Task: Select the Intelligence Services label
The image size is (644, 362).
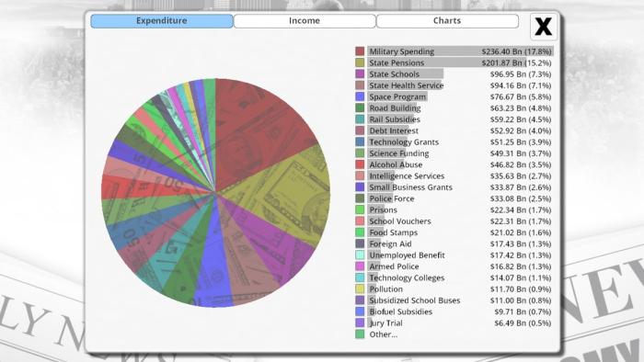Action: coord(407,175)
